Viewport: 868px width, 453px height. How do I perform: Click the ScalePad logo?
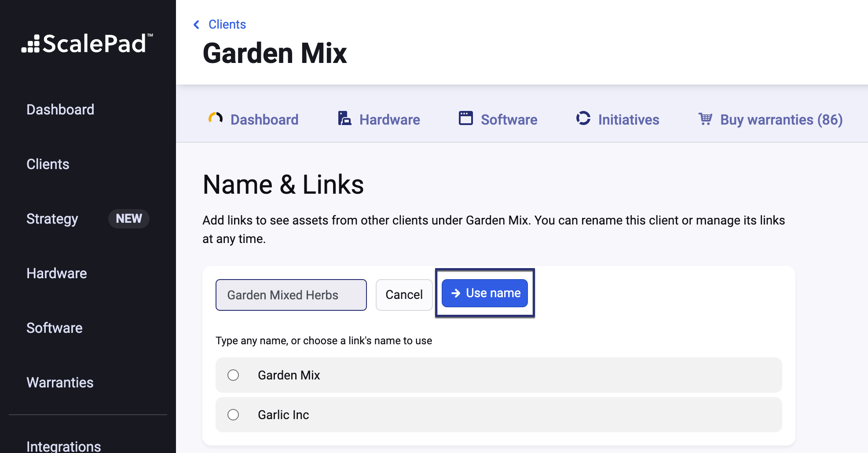[87, 44]
